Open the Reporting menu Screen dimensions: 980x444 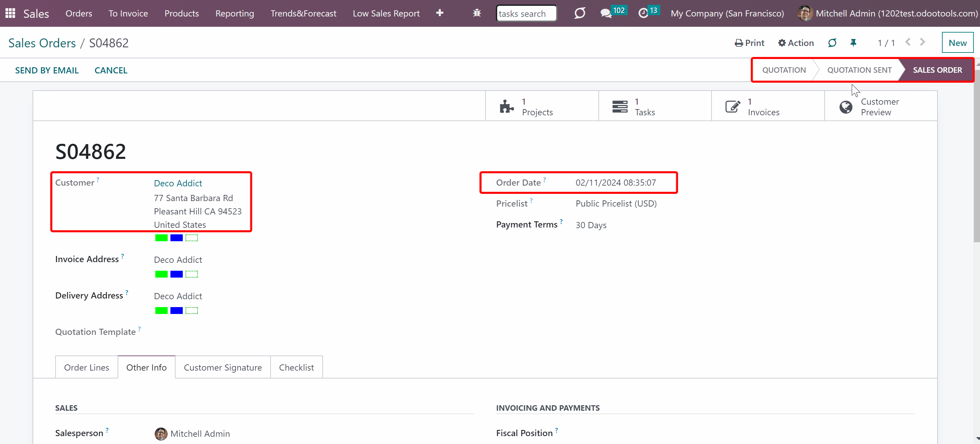pyautogui.click(x=235, y=13)
